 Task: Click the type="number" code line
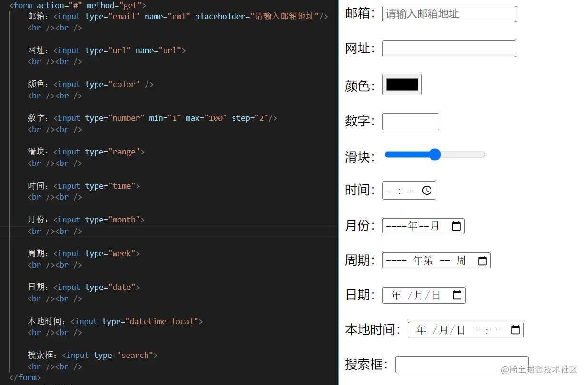tap(152, 118)
